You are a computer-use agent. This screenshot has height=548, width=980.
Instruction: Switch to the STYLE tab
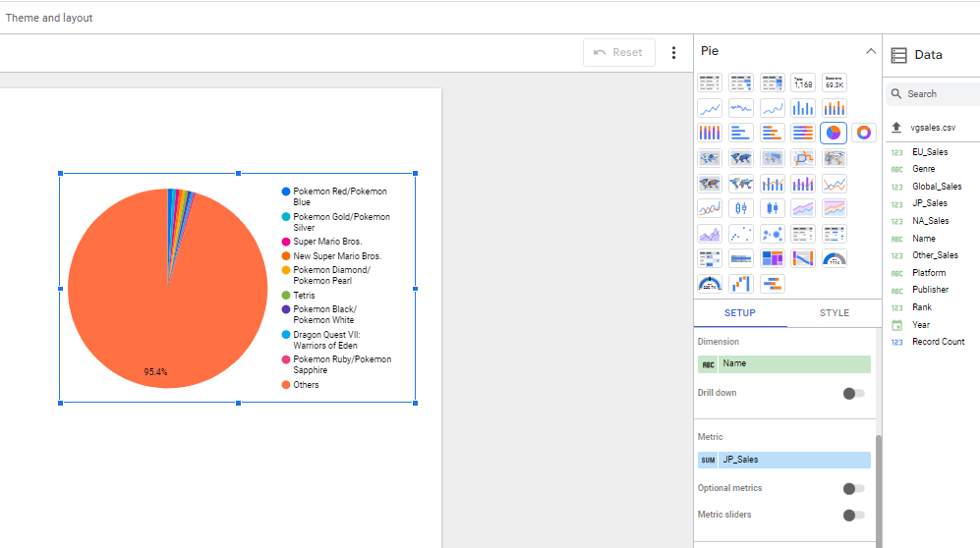coord(834,313)
